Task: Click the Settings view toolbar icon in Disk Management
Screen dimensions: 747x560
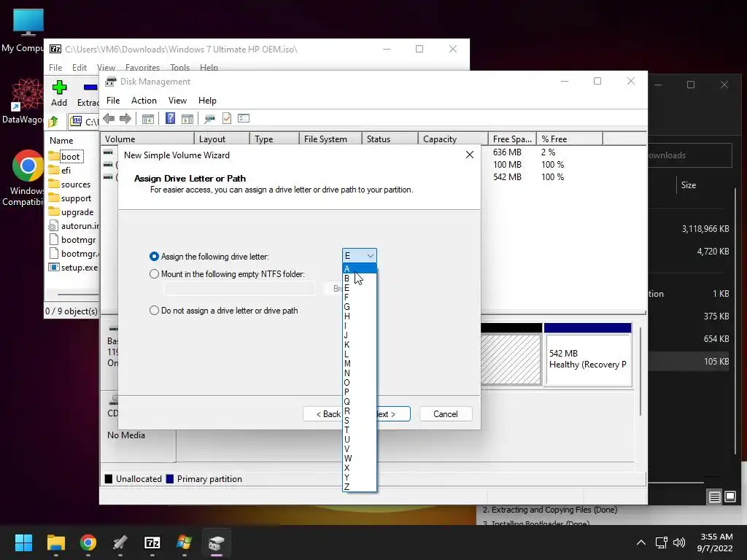Action: [244, 118]
